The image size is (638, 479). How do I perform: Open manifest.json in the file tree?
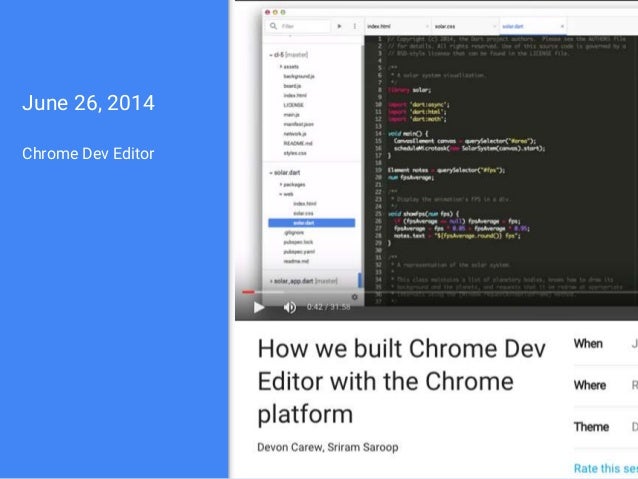[x=299, y=124]
